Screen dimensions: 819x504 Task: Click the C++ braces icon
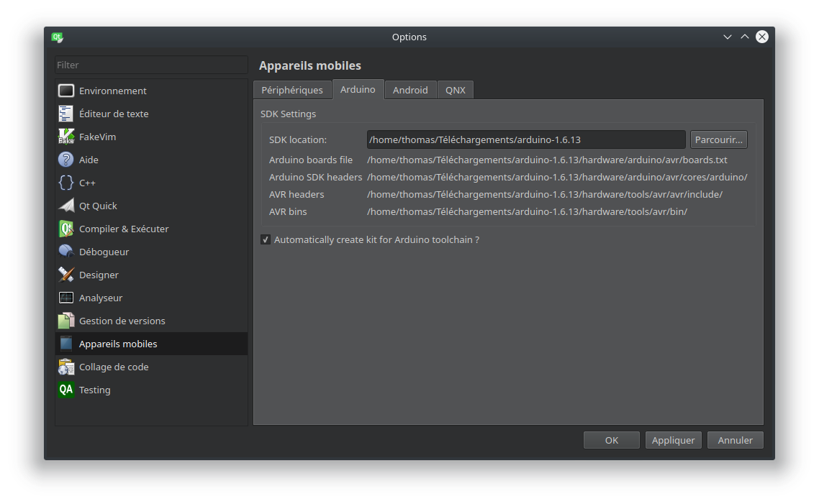pos(65,183)
